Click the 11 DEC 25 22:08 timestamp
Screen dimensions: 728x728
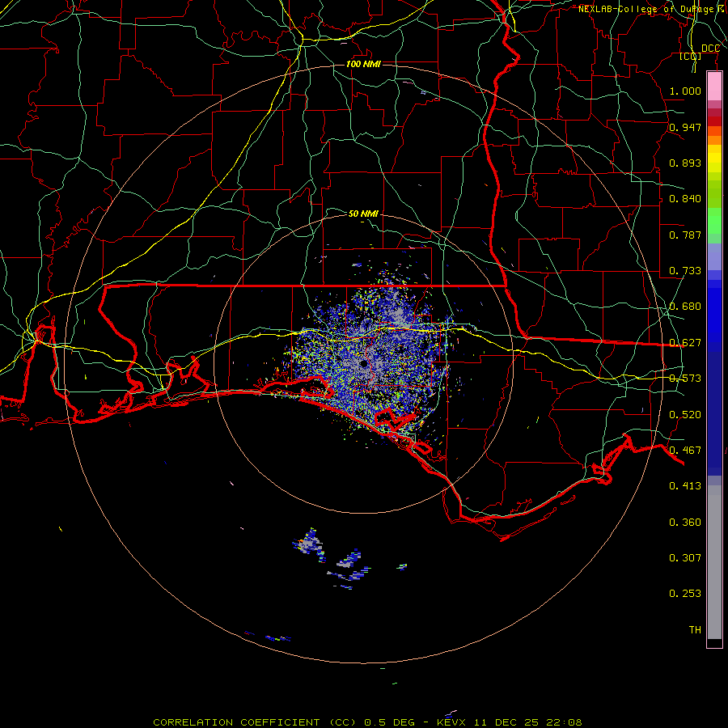(528, 722)
